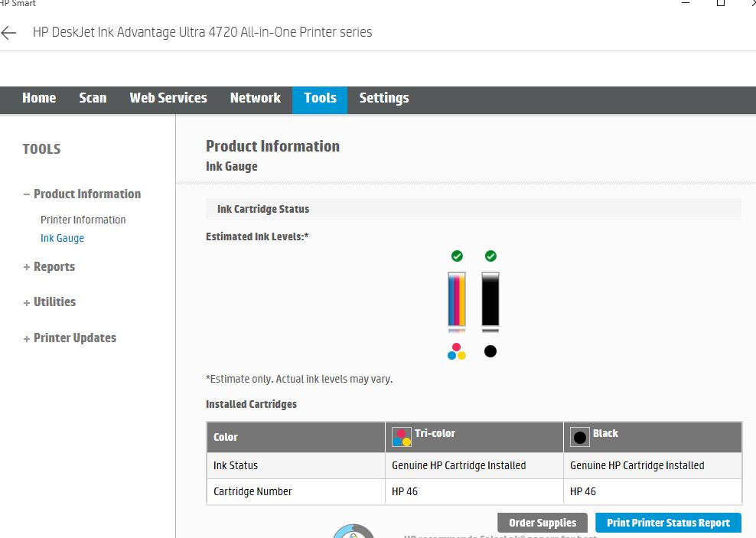Screen dimensions: 756x538
Task: Switch to the Home tab
Action: click(x=39, y=98)
